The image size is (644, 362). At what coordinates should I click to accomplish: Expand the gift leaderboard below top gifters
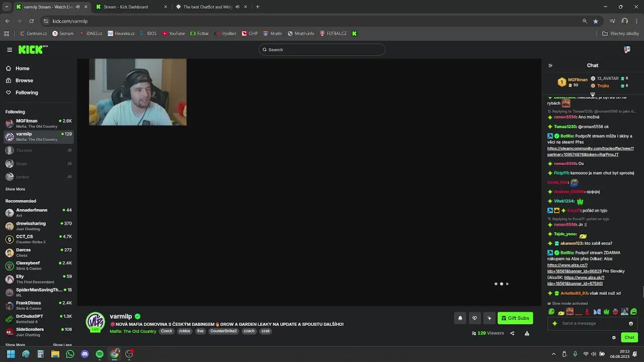pos(593,95)
